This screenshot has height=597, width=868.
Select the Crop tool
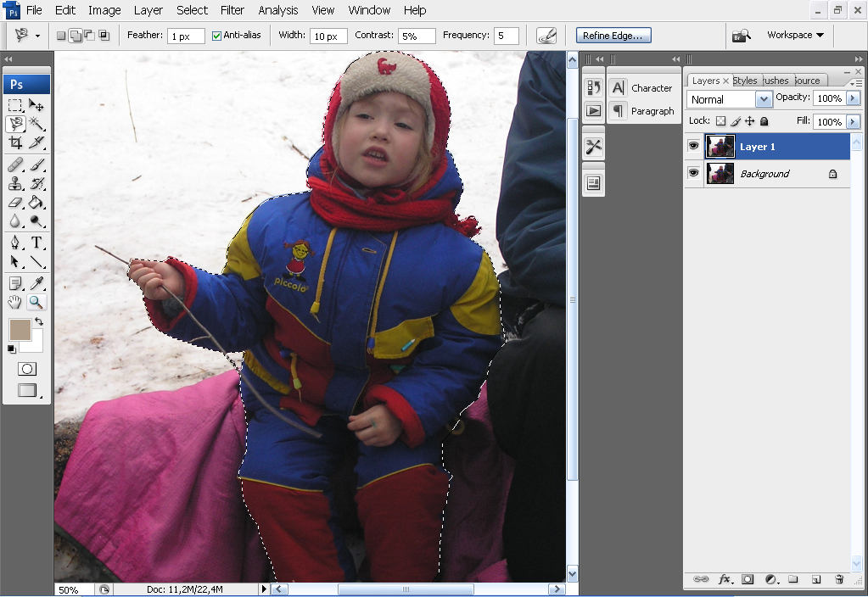pyautogui.click(x=15, y=142)
